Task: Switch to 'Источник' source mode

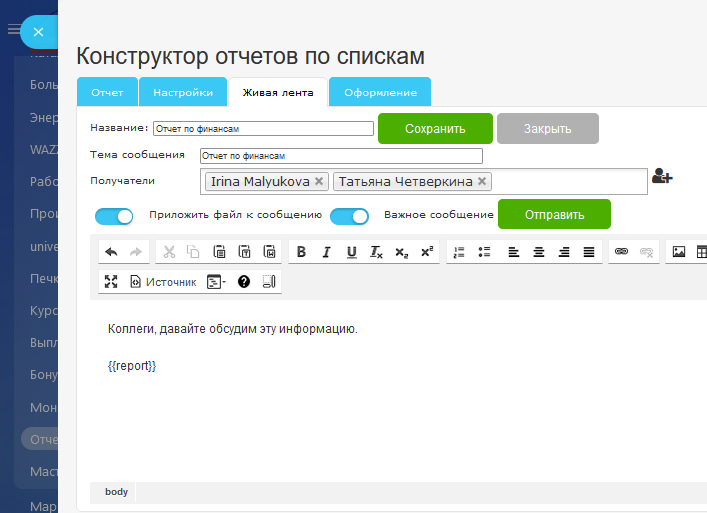Action: (163, 282)
